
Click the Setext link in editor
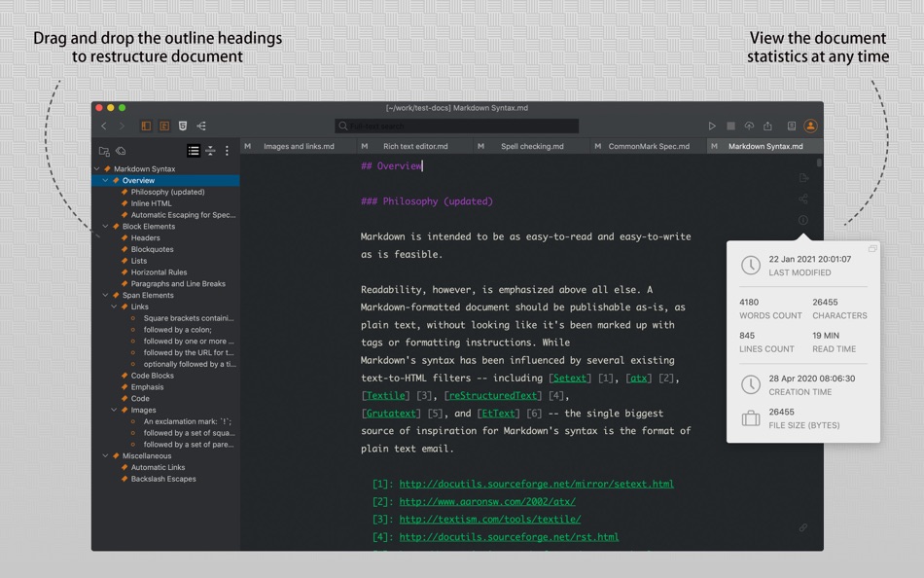click(x=570, y=379)
